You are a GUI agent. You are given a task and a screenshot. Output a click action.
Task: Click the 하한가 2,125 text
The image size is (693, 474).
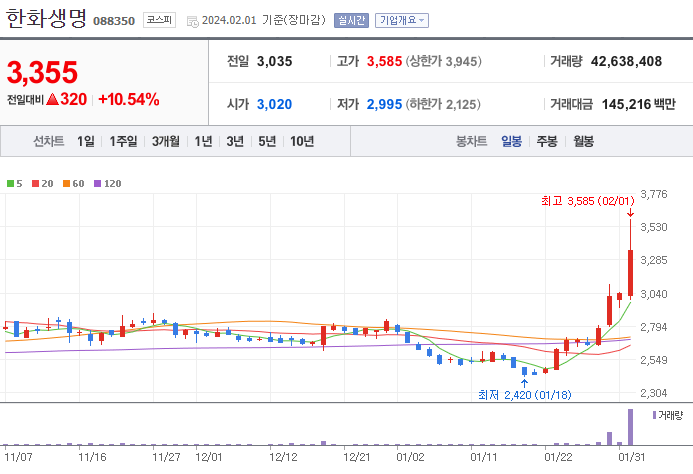[x=444, y=104]
